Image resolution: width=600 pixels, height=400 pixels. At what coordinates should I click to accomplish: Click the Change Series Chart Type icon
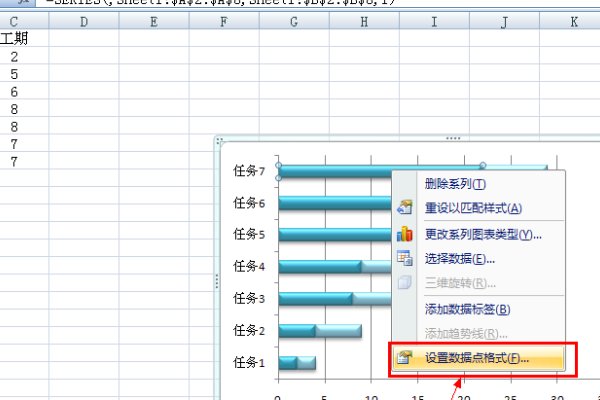click(404, 233)
